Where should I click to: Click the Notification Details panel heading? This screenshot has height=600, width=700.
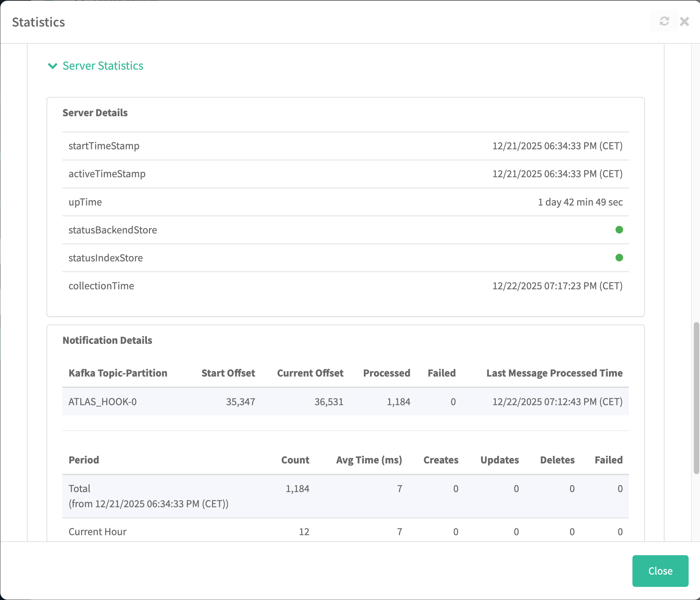pyautogui.click(x=107, y=340)
